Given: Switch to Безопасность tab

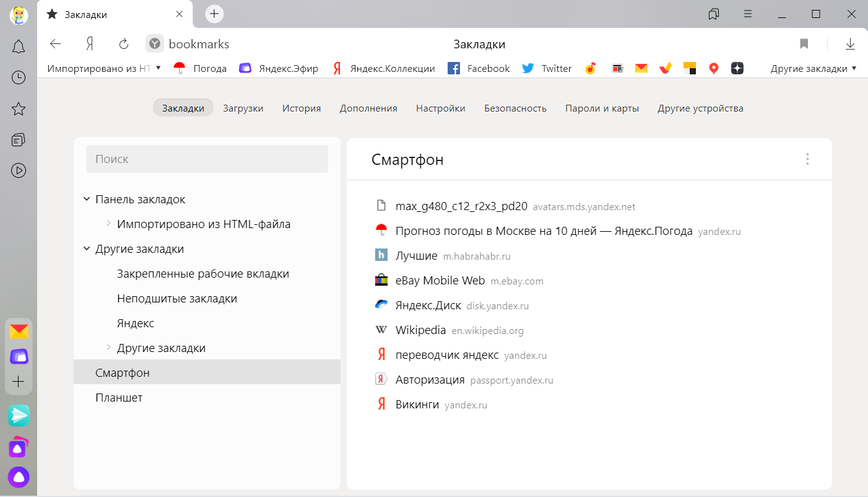Looking at the screenshot, I should click(515, 108).
